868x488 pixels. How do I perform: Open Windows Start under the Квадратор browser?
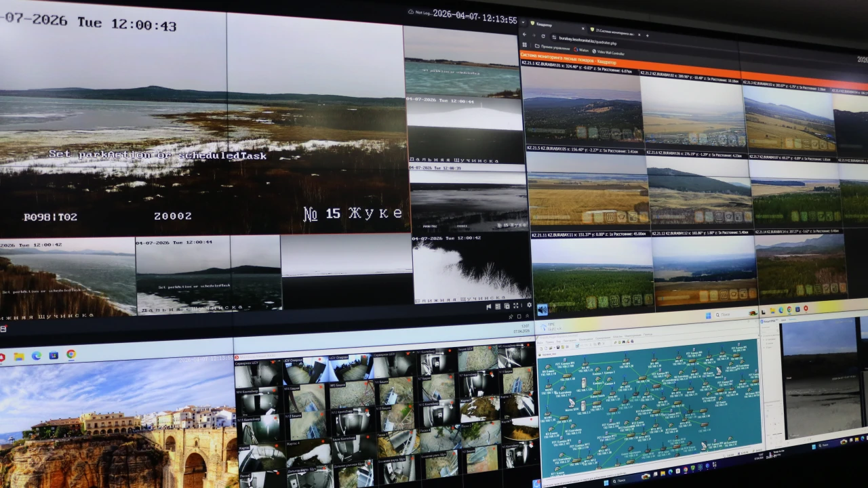point(708,315)
